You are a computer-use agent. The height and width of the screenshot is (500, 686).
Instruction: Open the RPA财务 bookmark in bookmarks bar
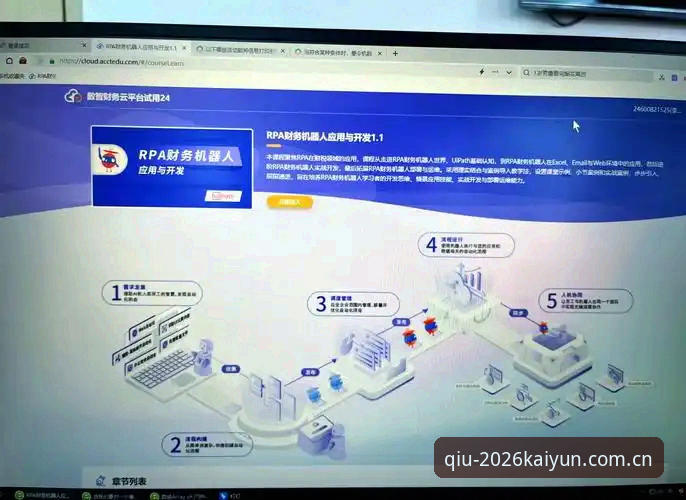pyautogui.click(x=42, y=76)
